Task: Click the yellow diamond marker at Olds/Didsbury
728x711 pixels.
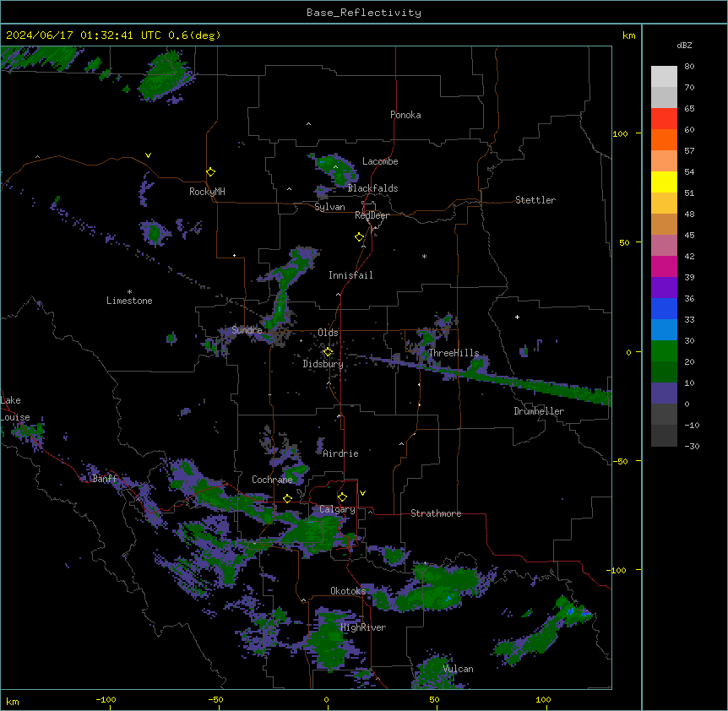Action: tap(328, 352)
